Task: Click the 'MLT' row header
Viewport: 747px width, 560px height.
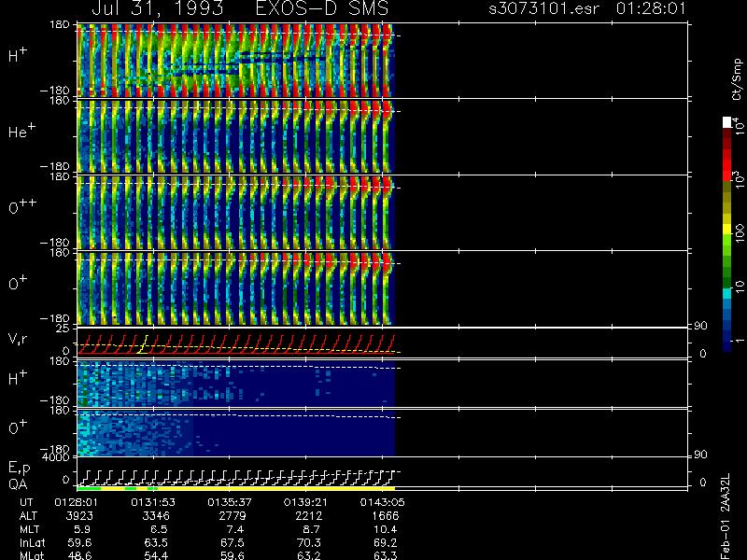Action: 29,529
